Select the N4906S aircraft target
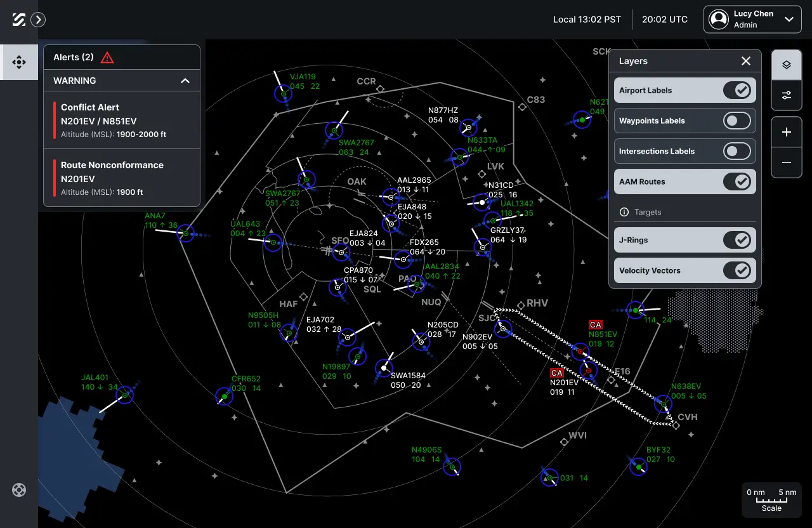 pyautogui.click(x=452, y=467)
